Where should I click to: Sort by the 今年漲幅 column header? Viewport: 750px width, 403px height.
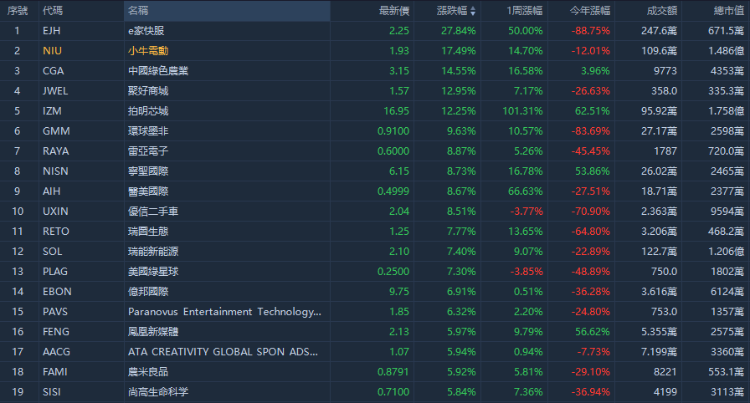coord(590,11)
